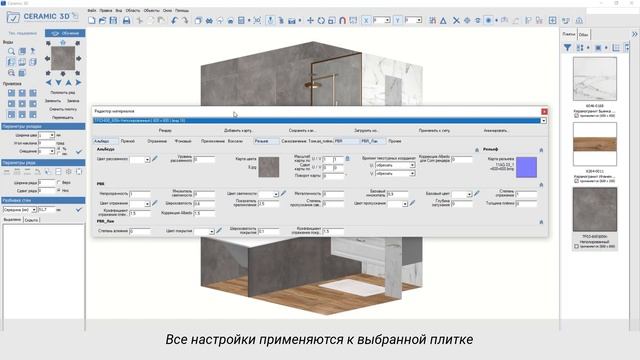Switch to the Рельеф tab in material editor
This screenshot has height=360, width=640.
click(x=266, y=141)
